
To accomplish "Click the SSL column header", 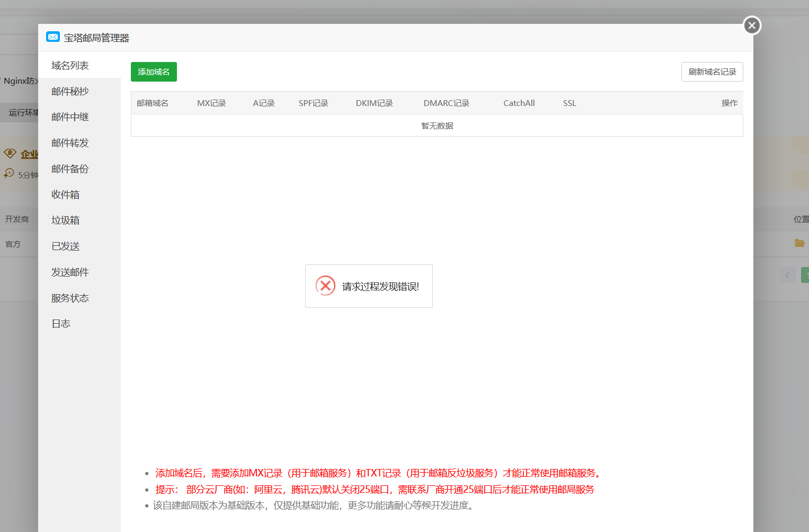I will (x=570, y=103).
